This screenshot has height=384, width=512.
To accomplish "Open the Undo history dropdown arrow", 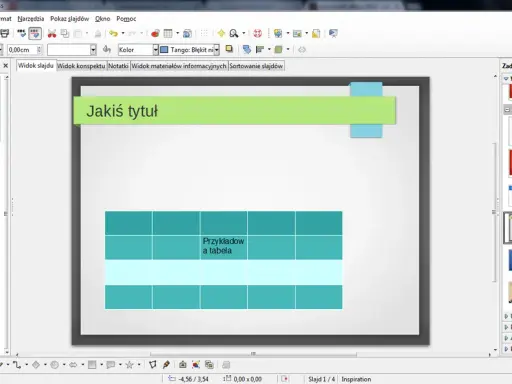I will coord(123,33).
